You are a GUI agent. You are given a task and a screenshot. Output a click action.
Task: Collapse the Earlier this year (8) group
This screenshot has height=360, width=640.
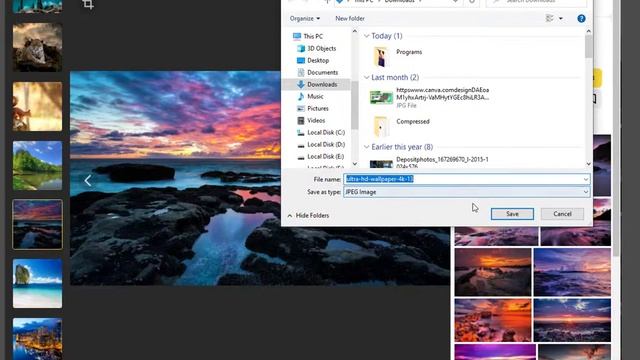click(367, 147)
